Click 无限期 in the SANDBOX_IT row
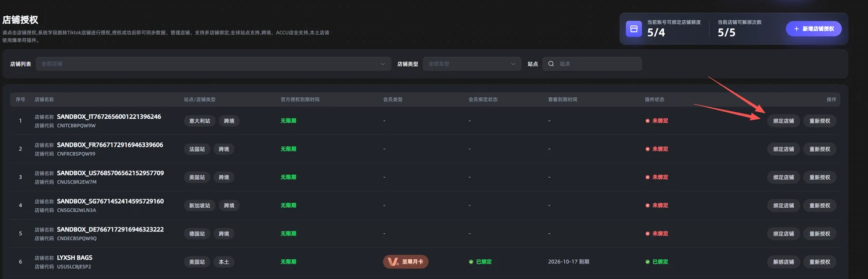 tap(288, 121)
